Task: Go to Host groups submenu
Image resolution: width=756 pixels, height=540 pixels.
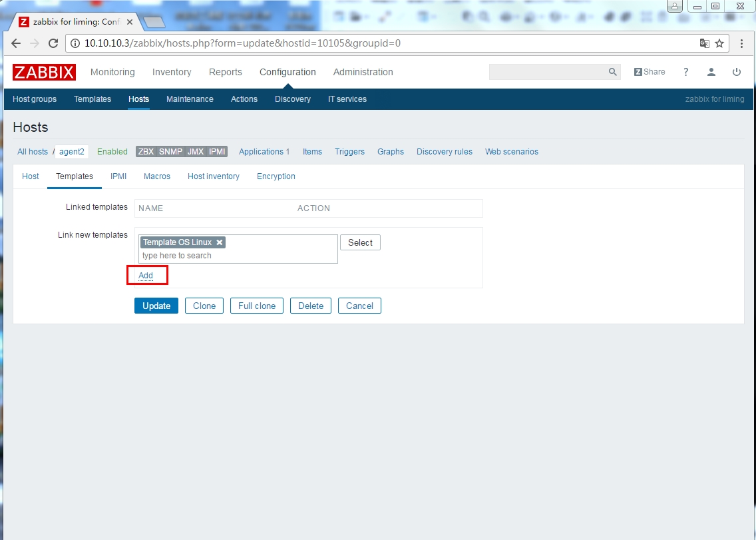Action: coord(34,99)
